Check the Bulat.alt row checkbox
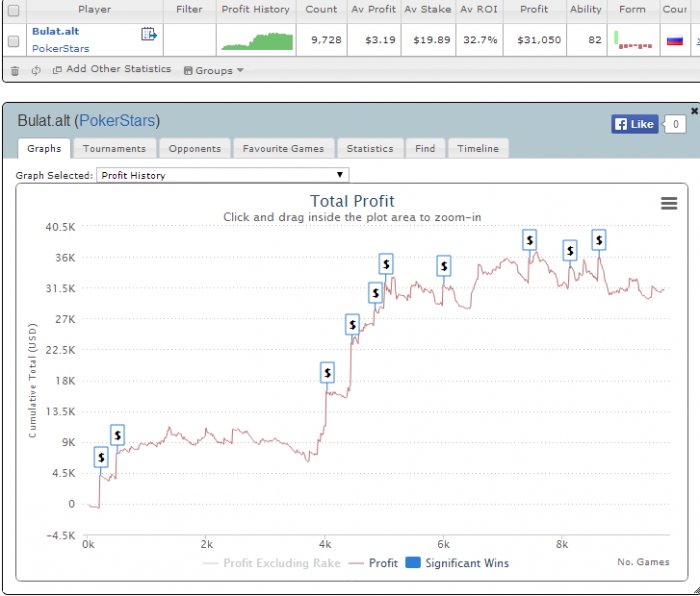This screenshot has width=700, height=596. (x=14, y=41)
